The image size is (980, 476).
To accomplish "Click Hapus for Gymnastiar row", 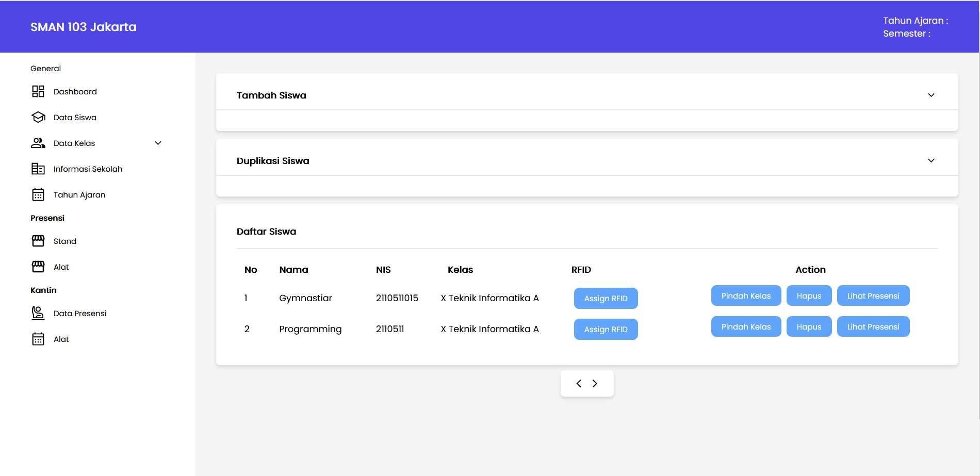I will point(809,296).
